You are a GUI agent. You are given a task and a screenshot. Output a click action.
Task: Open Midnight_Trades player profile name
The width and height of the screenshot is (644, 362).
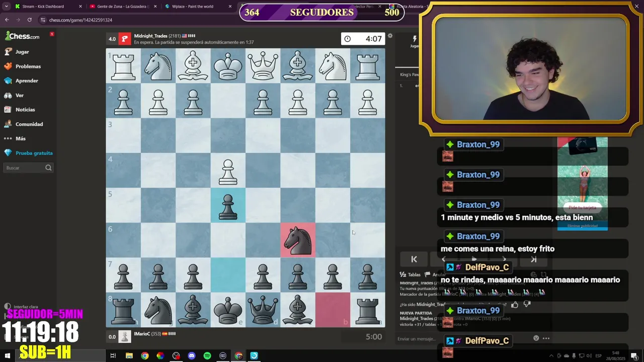click(150, 36)
